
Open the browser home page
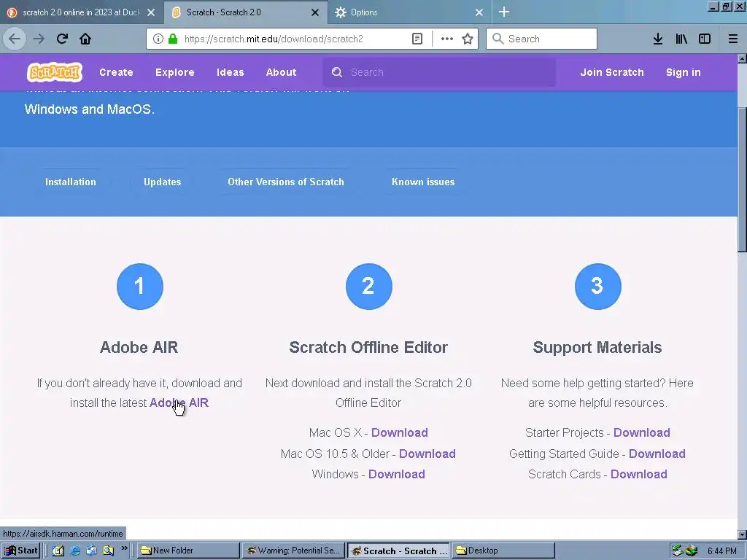coord(85,39)
